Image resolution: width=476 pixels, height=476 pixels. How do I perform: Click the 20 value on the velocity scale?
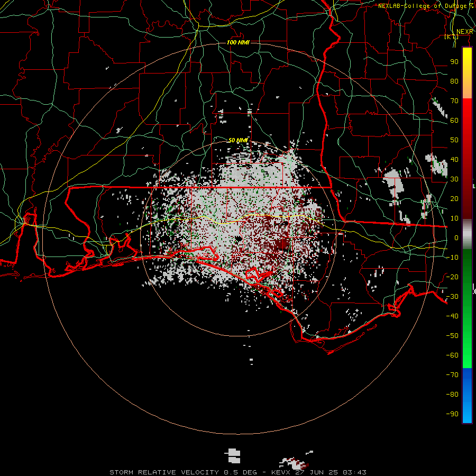coord(454,198)
